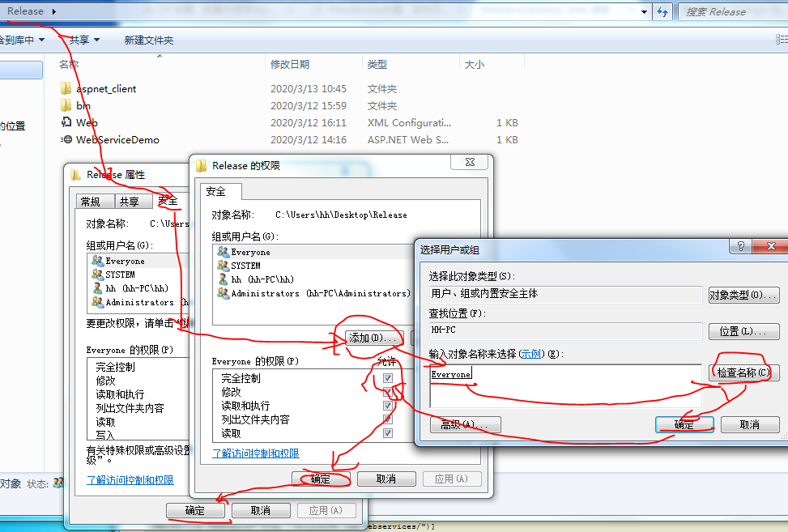Click OK in Release permissions dialog
Image resolution: width=788 pixels, height=532 pixels.
tap(321, 479)
